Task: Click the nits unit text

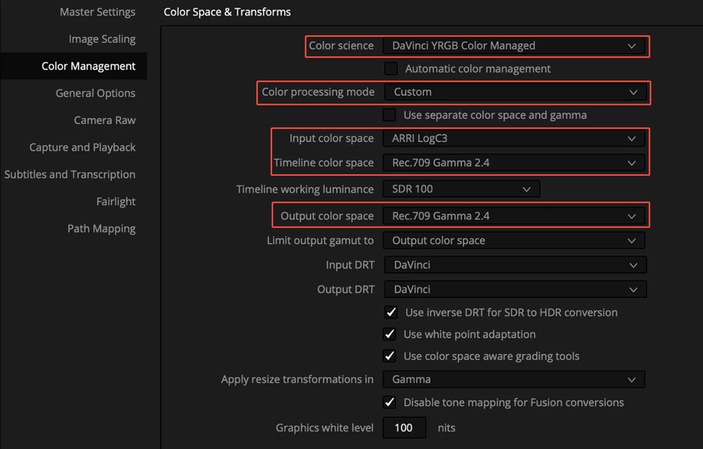Action: [x=446, y=428]
